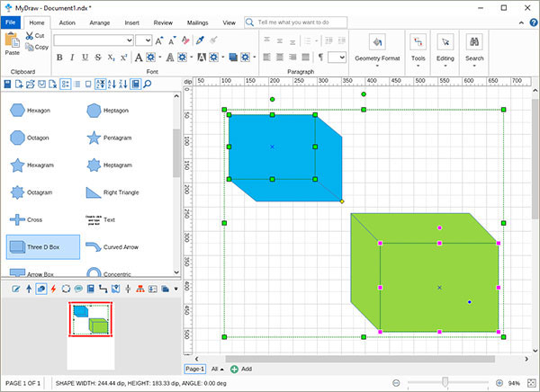Toggle Italic text formatting
540x392 pixels.
[72, 58]
